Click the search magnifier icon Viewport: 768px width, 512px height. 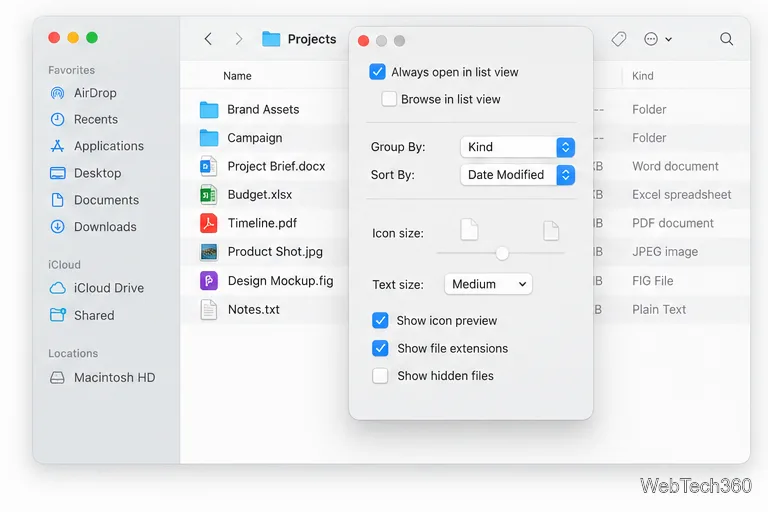[x=726, y=39]
